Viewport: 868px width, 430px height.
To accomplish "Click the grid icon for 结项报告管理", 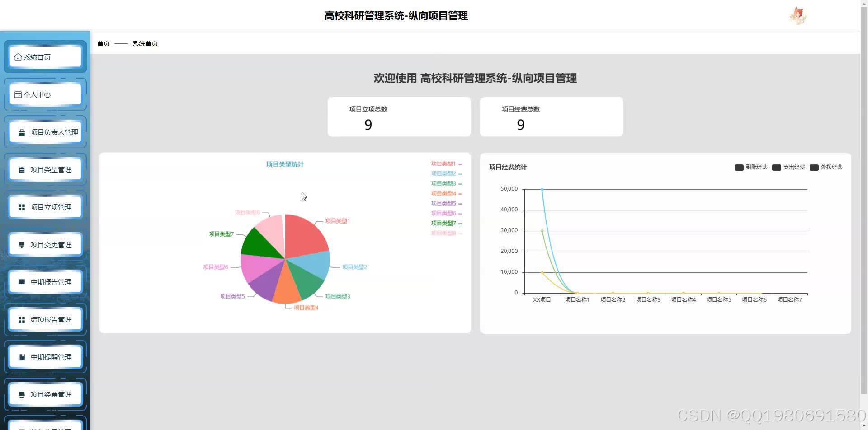I will pos(21,320).
